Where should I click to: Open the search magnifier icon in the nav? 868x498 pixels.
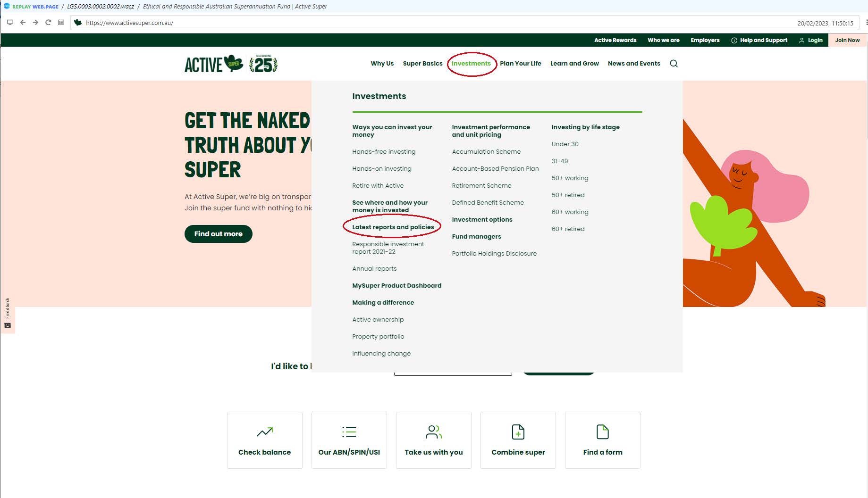click(674, 64)
